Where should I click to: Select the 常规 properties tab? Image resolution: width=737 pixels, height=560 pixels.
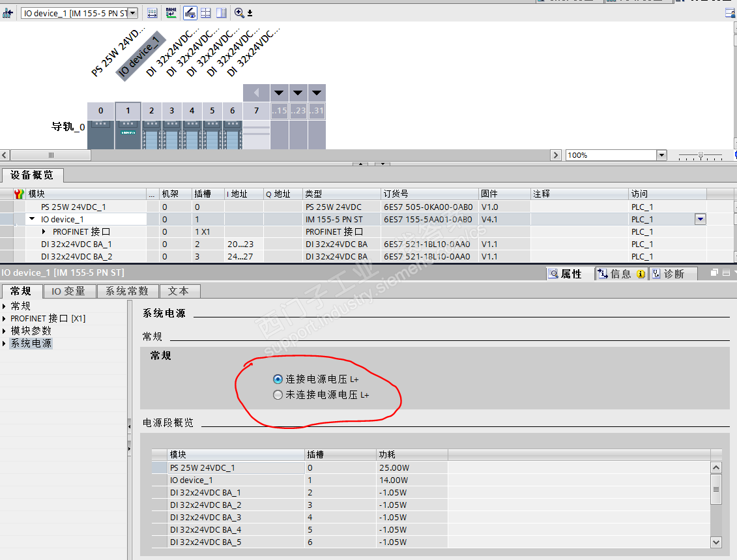pos(22,291)
